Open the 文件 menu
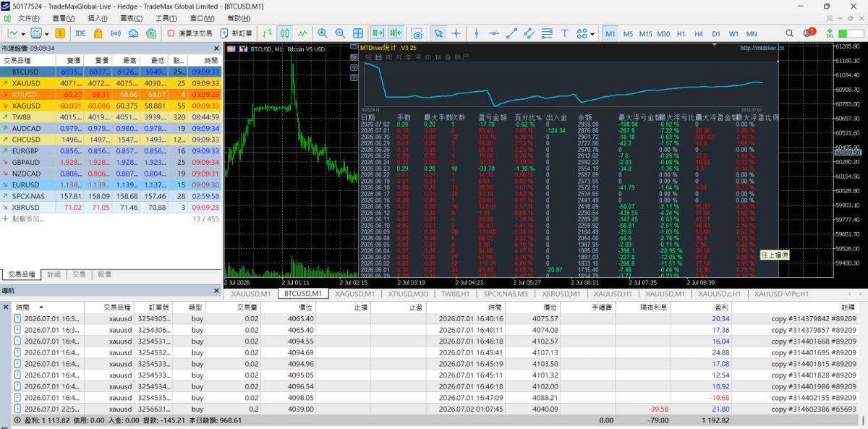 point(29,18)
